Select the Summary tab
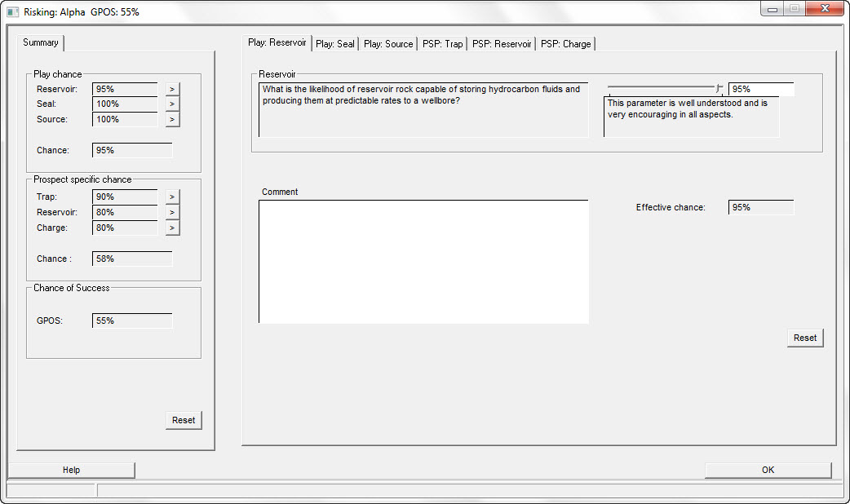The width and height of the screenshot is (850, 504). pos(41,42)
